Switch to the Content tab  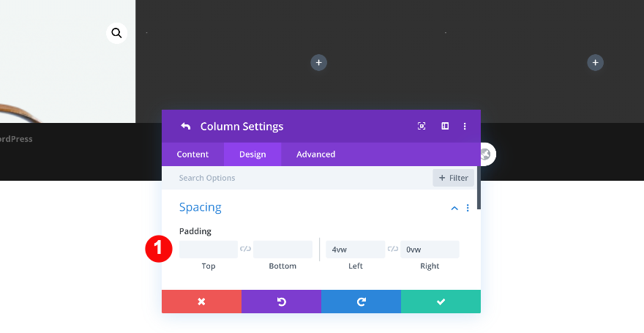[x=192, y=154]
